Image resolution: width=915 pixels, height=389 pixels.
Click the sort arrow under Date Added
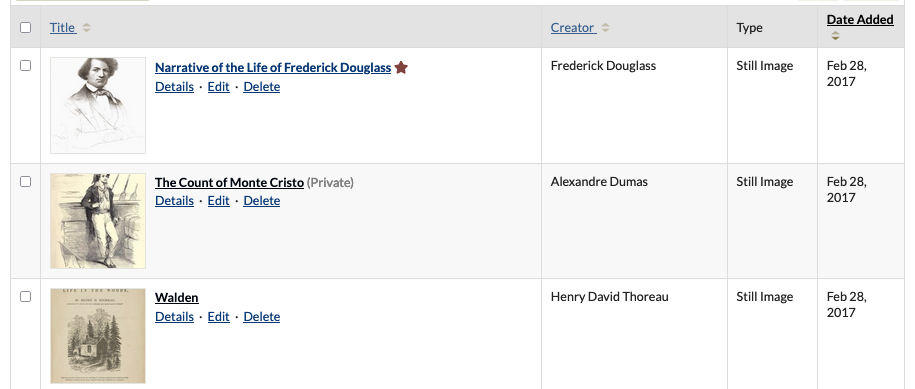tap(836, 36)
